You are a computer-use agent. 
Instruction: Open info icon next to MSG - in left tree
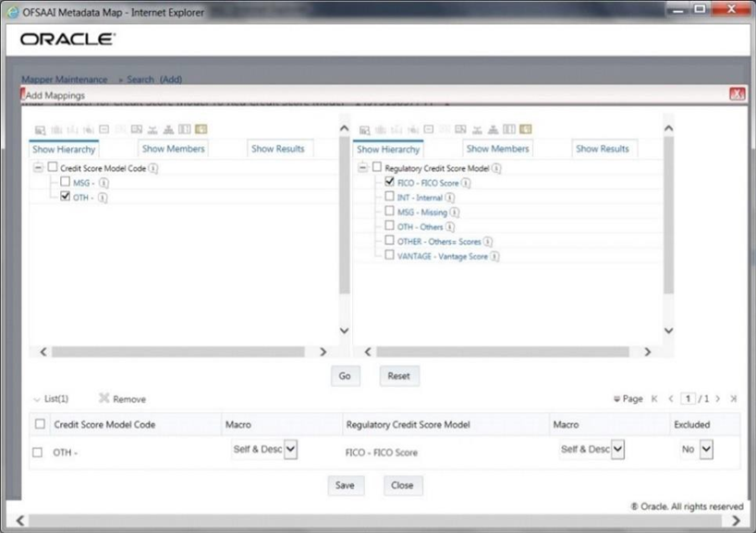[104, 183]
